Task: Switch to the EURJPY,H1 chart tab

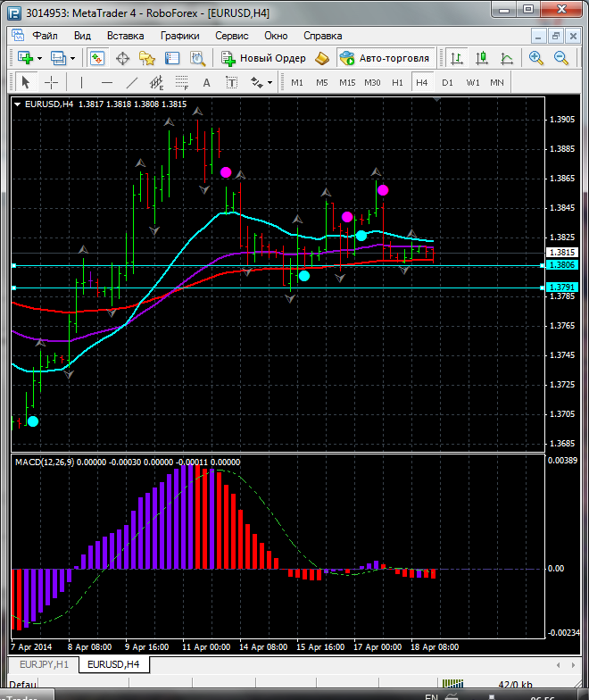Action: 44,664
